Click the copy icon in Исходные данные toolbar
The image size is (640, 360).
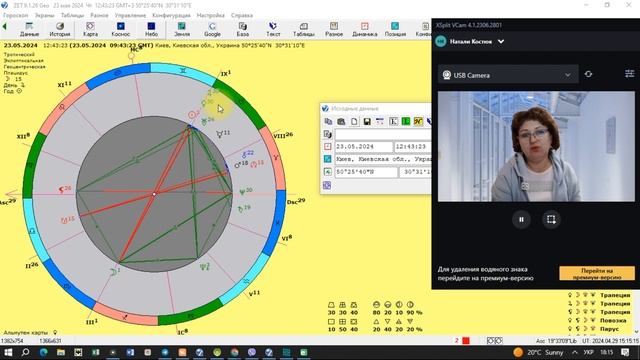(328, 122)
